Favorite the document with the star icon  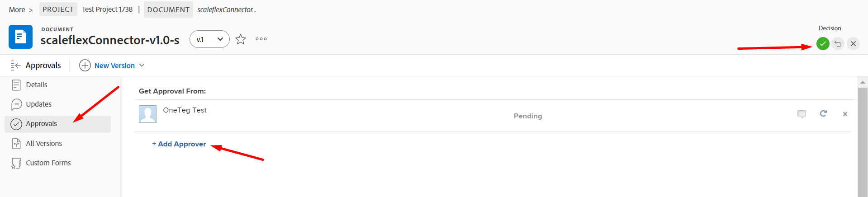[x=241, y=39]
